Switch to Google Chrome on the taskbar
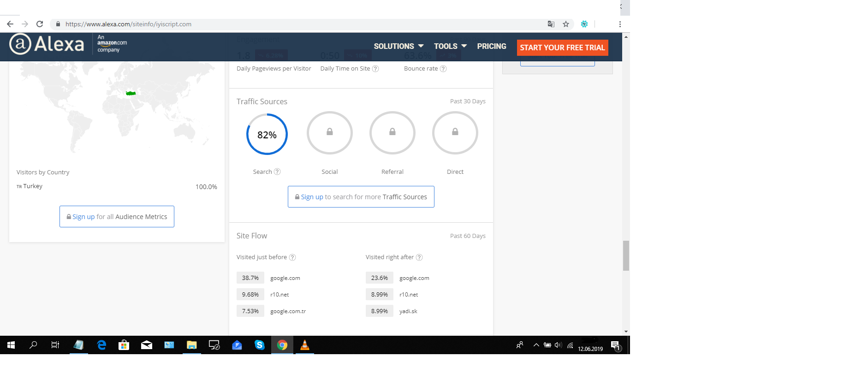 (x=282, y=345)
